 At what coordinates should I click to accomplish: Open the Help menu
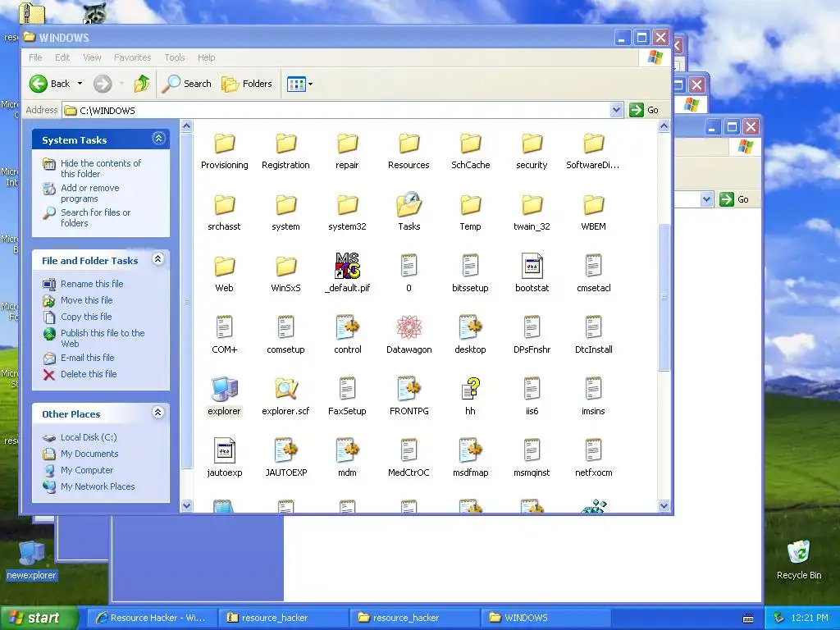(x=206, y=57)
